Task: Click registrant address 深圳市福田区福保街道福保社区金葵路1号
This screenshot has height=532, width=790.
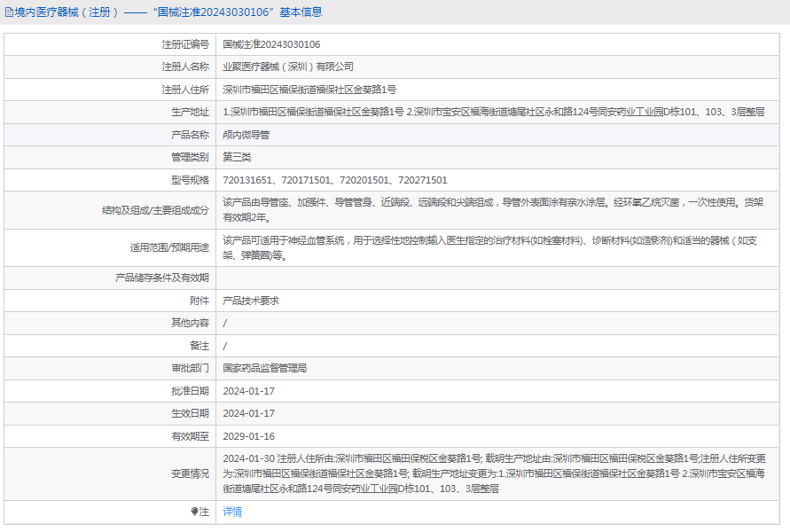Action: tap(309, 90)
